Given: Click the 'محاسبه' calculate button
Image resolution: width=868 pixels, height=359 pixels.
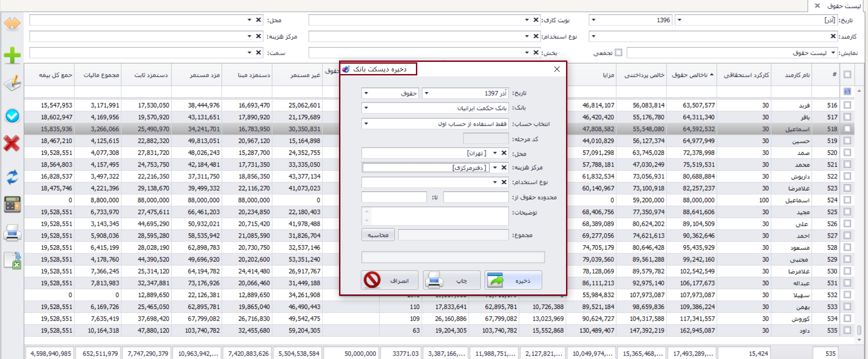Looking at the screenshot, I should coord(378,235).
